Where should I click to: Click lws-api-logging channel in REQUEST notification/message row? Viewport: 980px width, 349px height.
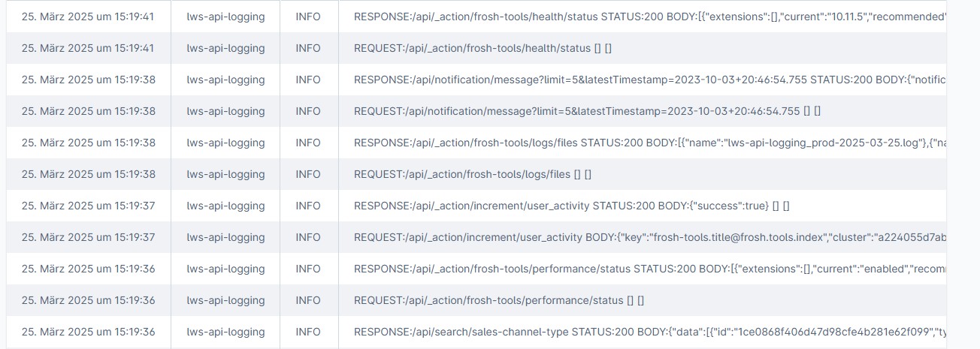[225, 111]
